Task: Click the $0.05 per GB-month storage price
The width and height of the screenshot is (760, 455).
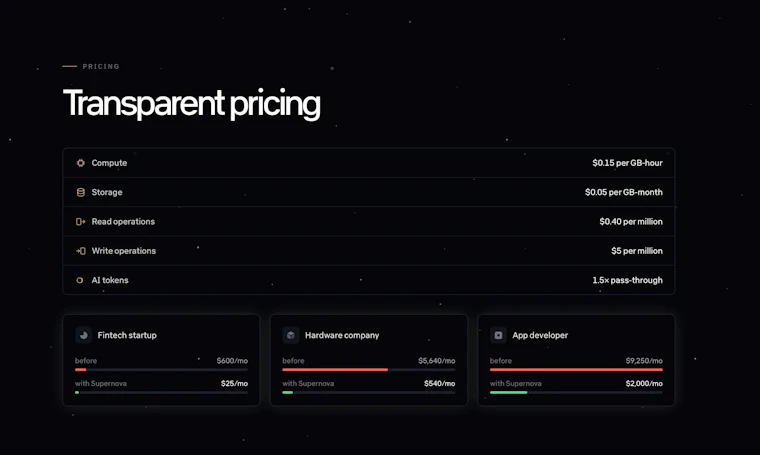Action: pyautogui.click(x=623, y=192)
